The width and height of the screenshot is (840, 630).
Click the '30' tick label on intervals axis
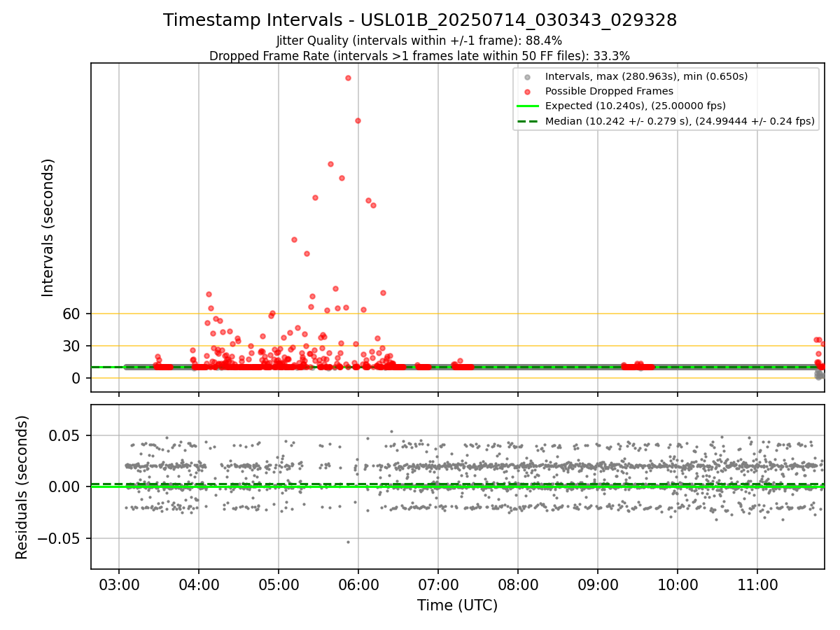(72, 346)
